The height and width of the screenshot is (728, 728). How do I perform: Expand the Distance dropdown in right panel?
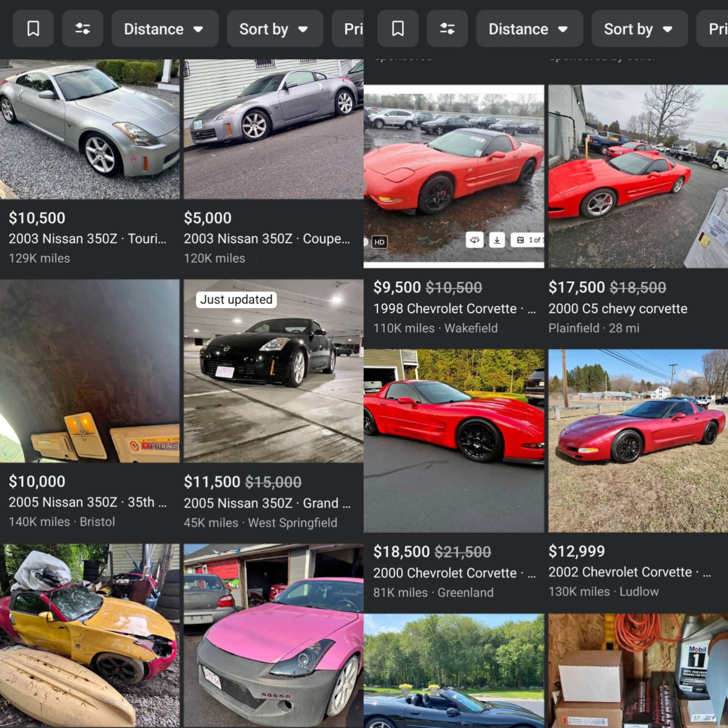pos(529,29)
